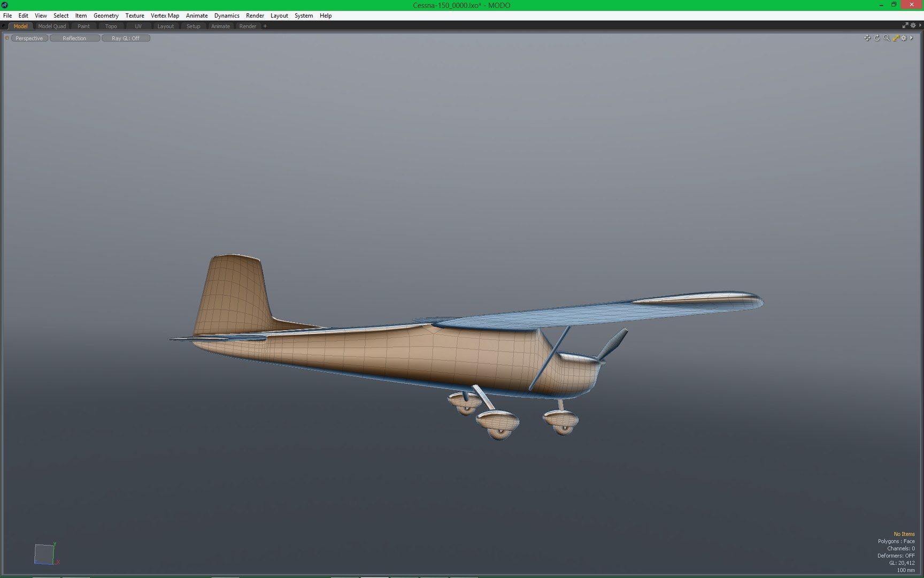924x578 pixels.
Task: Open the Render menu in menu bar
Action: pos(255,16)
